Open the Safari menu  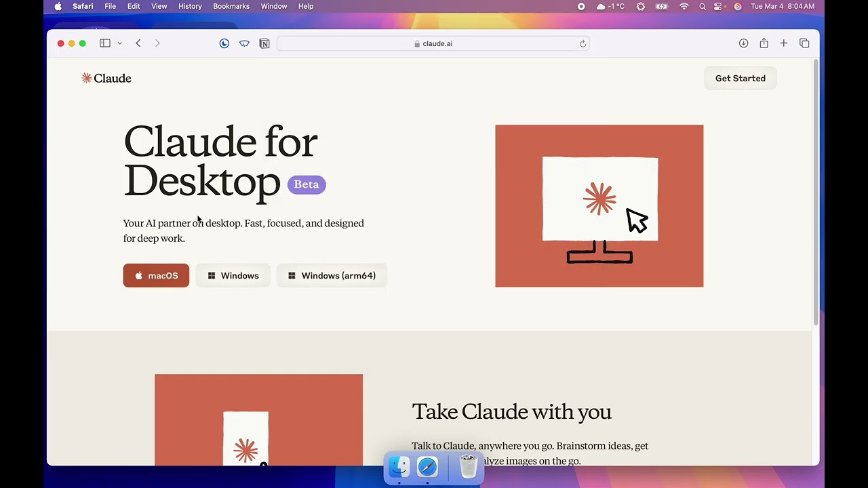[83, 6]
